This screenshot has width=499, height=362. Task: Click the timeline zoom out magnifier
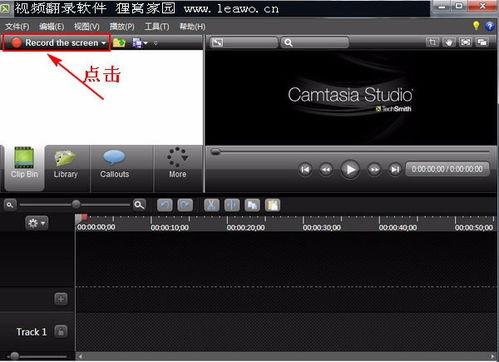click(10, 205)
